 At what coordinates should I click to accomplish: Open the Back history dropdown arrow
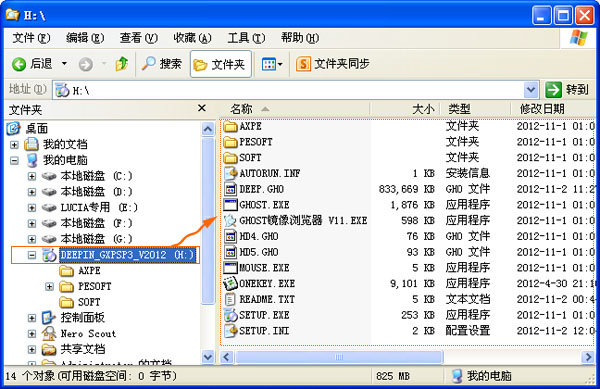64,63
